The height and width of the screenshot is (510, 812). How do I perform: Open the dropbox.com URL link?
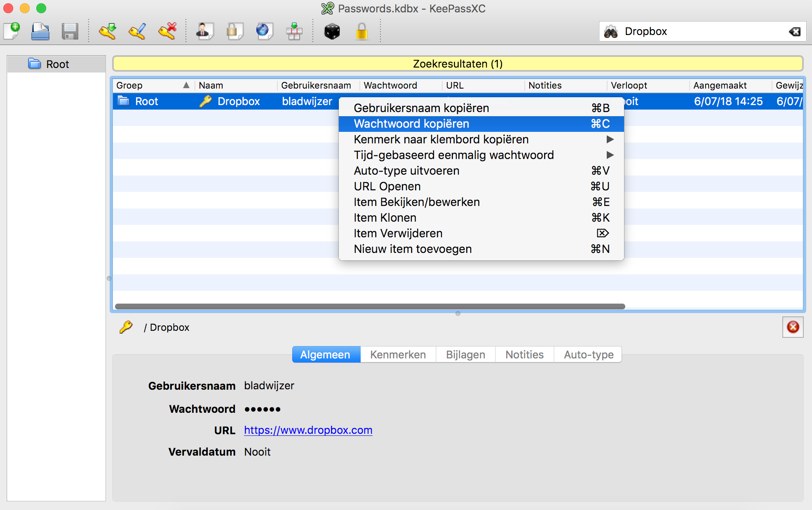click(308, 430)
